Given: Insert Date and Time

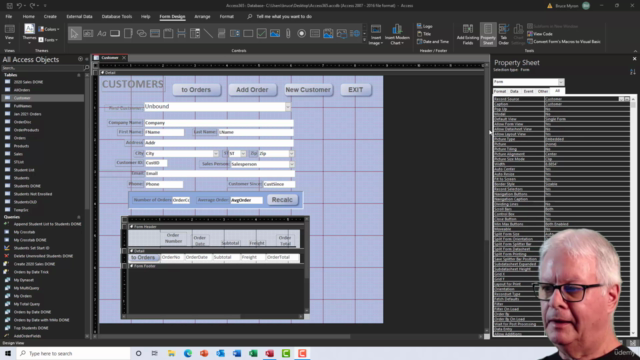Looking at the screenshot, I should [x=433, y=42].
